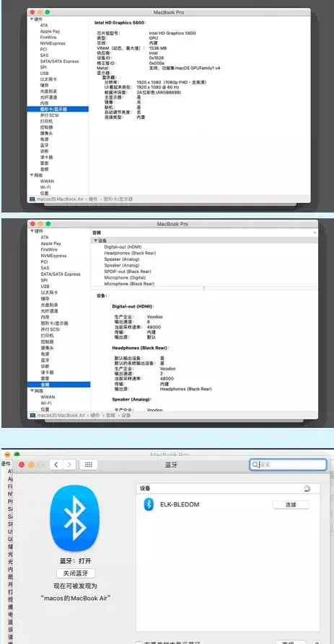Open 控制器 in the Audio window sidebar
Screen dimensions: 334x644
point(47,341)
